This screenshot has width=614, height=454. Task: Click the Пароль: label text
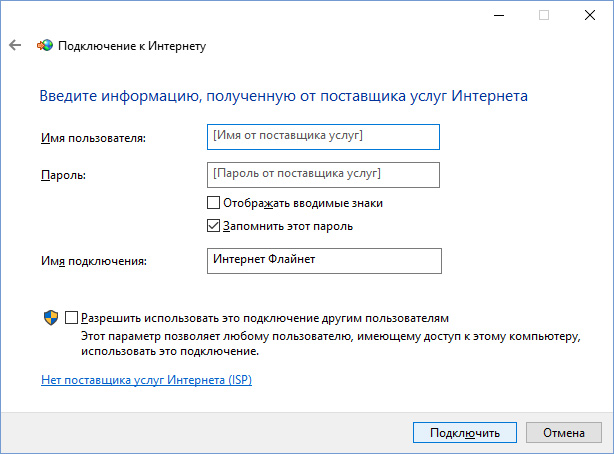63,175
